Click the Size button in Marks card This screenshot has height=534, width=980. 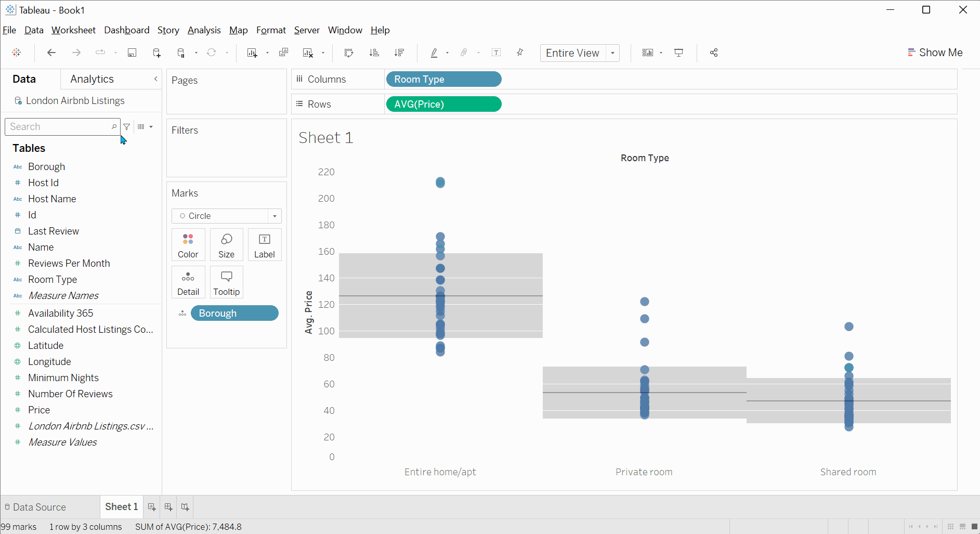coord(227,245)
